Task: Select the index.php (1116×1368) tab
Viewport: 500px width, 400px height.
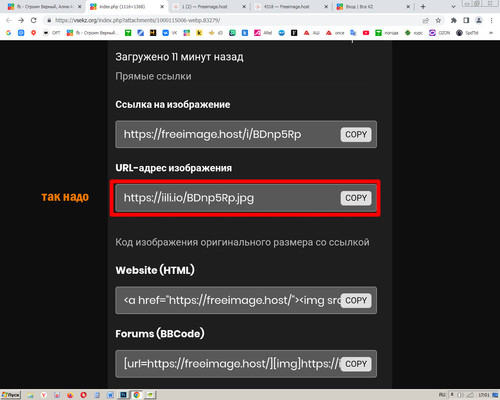Action: click(127, 7)
